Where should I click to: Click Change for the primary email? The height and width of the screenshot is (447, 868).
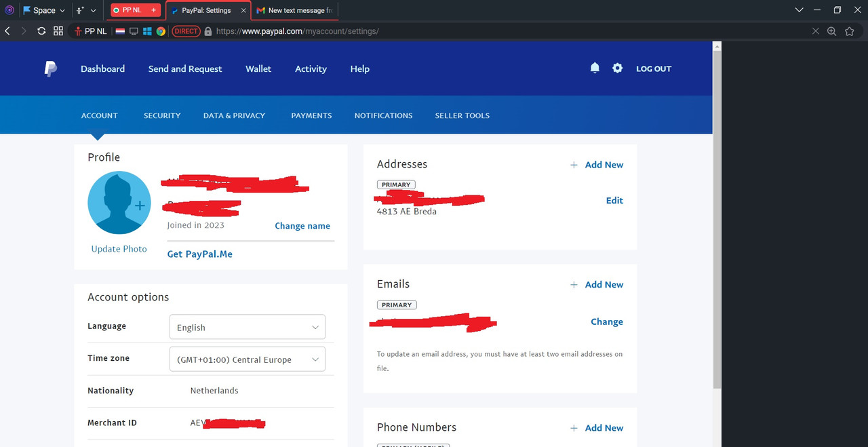(x=607, y=322)
